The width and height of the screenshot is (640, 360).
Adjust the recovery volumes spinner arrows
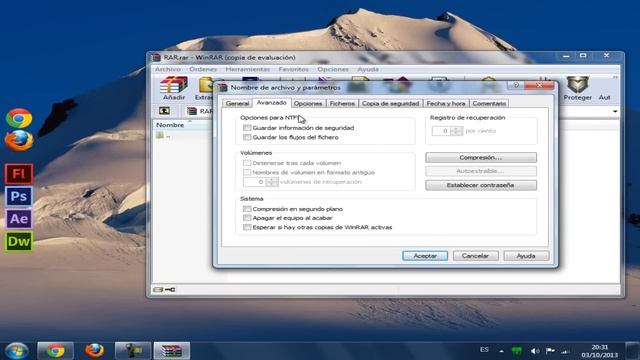[272, 182]
